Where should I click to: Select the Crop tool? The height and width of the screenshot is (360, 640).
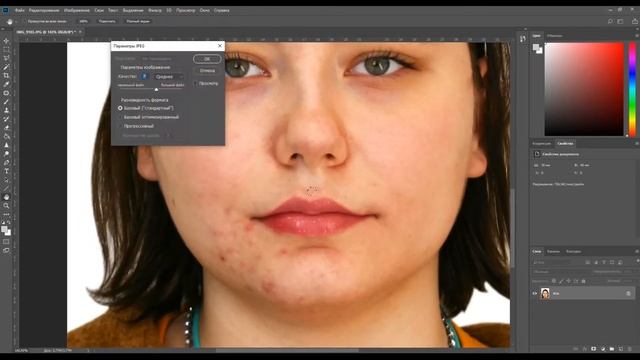[6, 76]
